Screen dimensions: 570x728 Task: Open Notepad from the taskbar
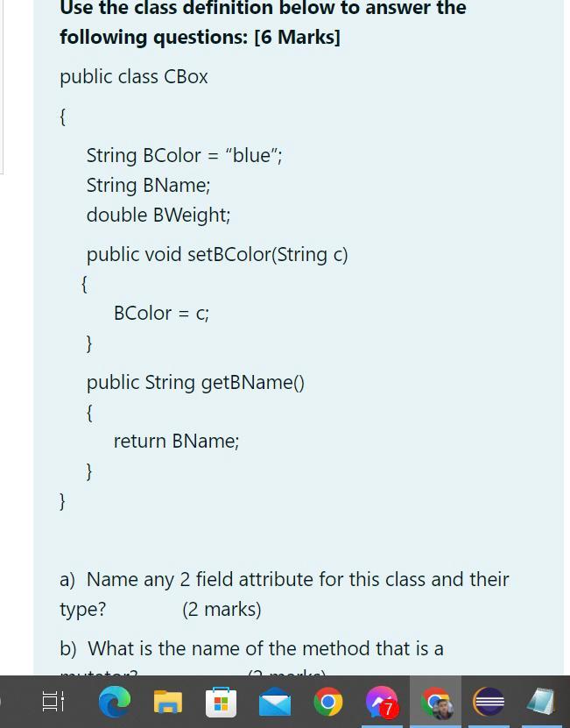tap(541, 702)
